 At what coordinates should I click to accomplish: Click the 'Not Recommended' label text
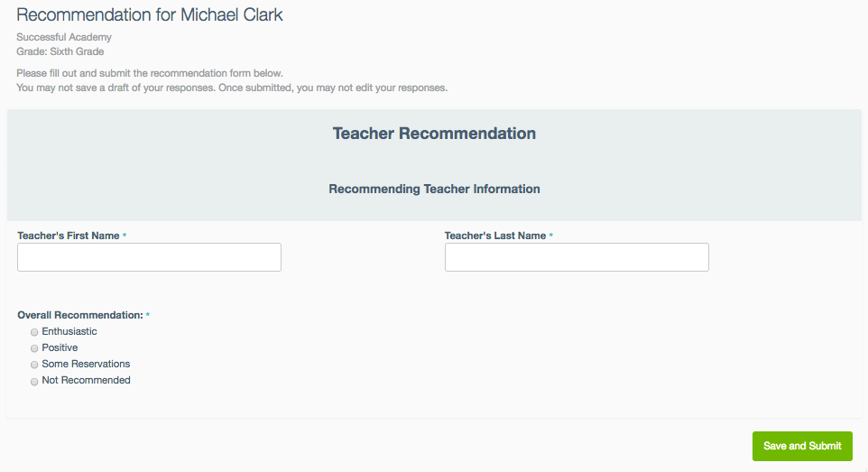click(x=86, y=380)
